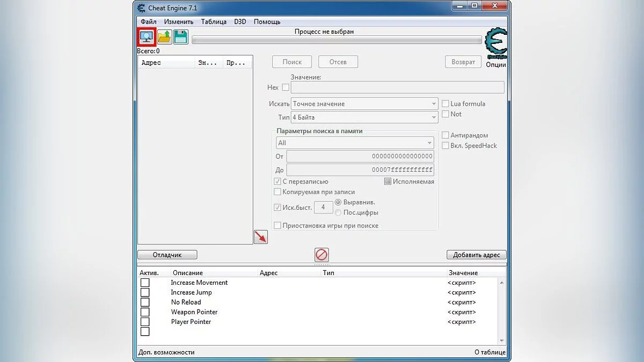Click Доп. возможности in status bar
The width and height of the screenshot is (644, 362).
(x=166, y=352)
